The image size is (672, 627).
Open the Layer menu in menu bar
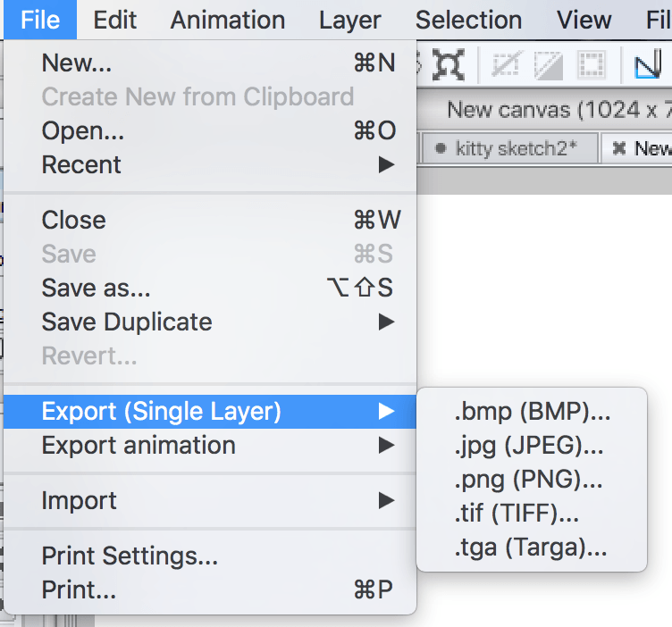349,20
